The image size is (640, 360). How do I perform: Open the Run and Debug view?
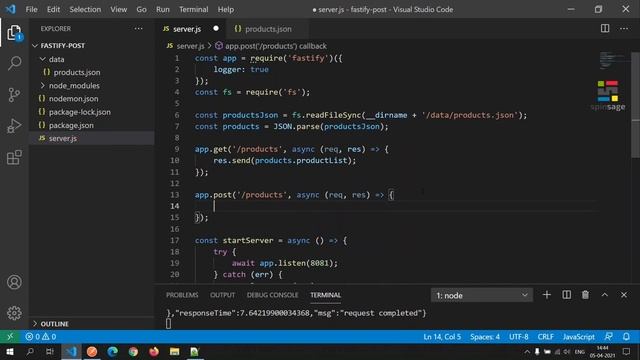click(x=14, y=126)
